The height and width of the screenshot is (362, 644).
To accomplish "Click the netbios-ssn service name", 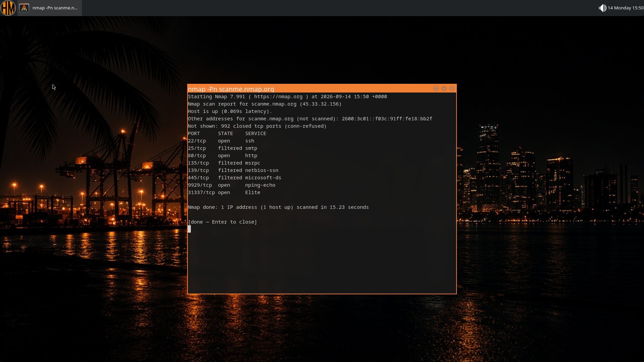I will coord(262,170).
